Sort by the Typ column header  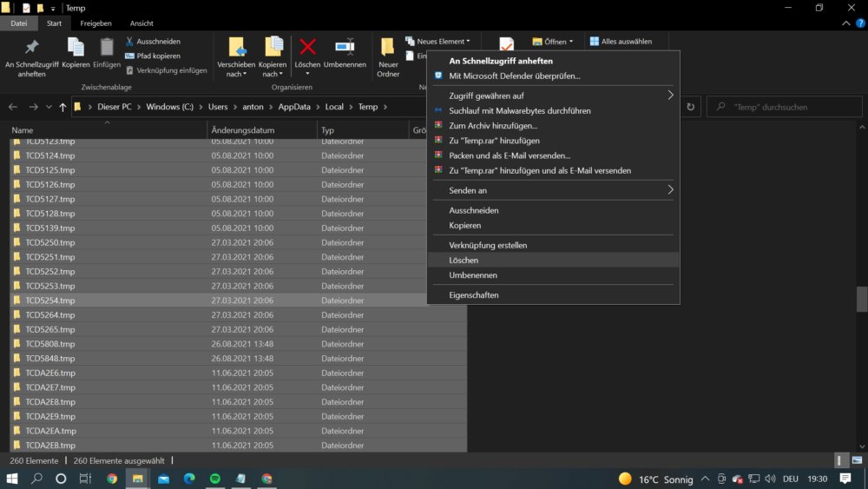pos(363,130)
